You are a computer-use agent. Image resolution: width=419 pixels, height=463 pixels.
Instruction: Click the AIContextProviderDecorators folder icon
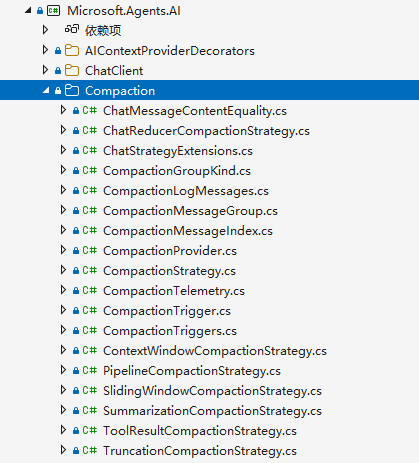(72, 51)
